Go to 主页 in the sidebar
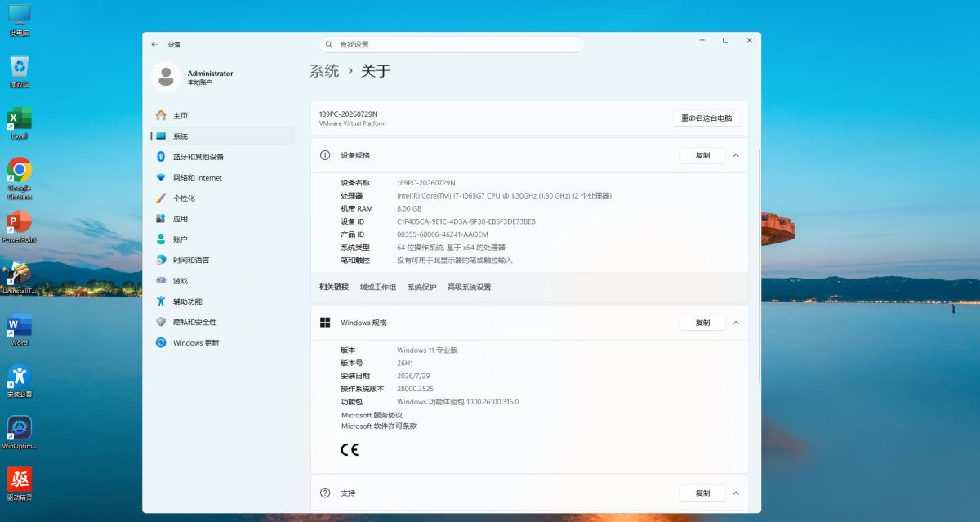The image size is (980, 522). (x=223, y=115)
